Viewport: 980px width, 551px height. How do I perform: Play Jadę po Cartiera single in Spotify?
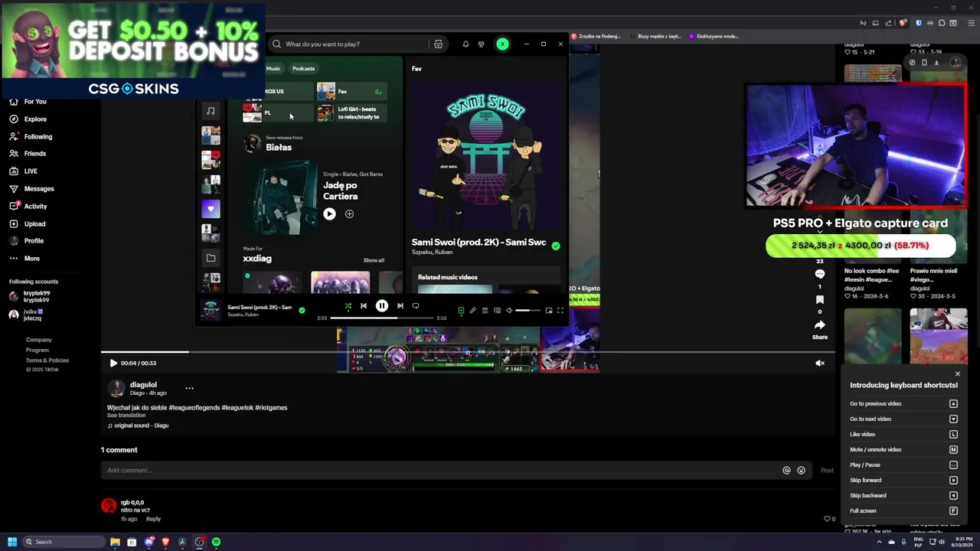(329, 214)
